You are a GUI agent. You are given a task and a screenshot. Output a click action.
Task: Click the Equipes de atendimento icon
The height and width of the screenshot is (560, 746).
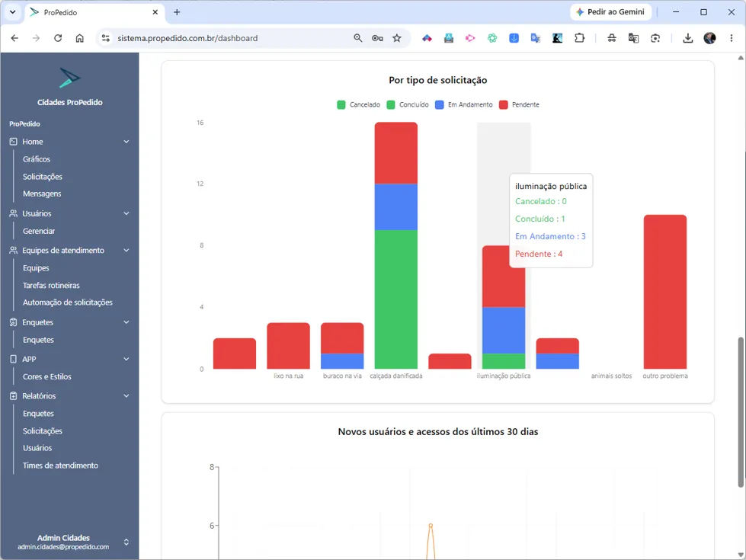click(x=13, y=250)
